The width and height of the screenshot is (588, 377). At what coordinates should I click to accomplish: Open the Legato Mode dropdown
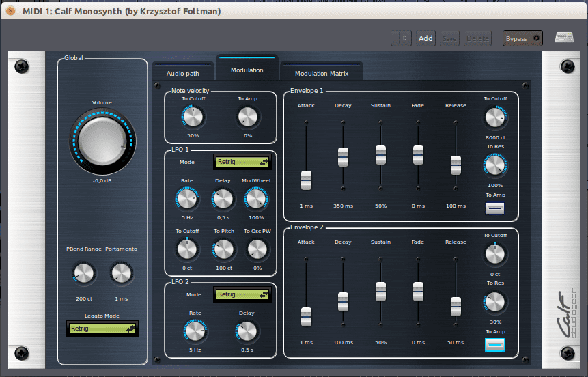(x=102, y=329)
